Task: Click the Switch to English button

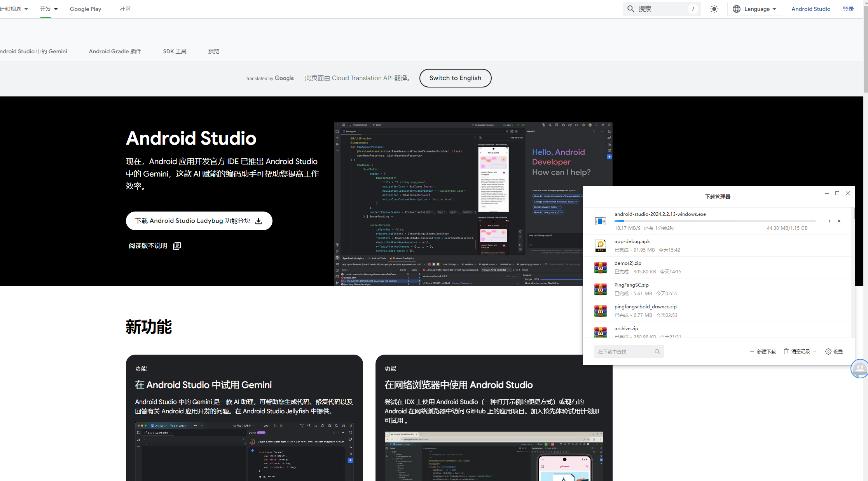Action: click(455, 78)
